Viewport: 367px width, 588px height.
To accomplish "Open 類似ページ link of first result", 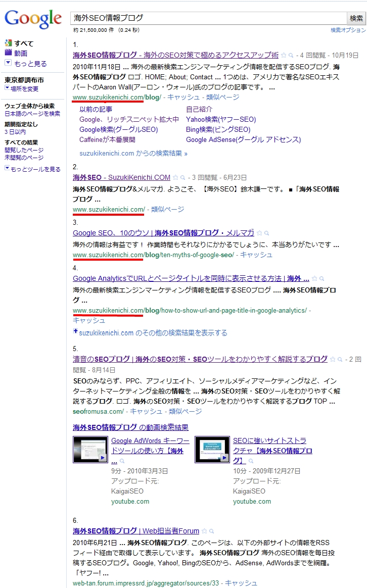I will (222, 97).
